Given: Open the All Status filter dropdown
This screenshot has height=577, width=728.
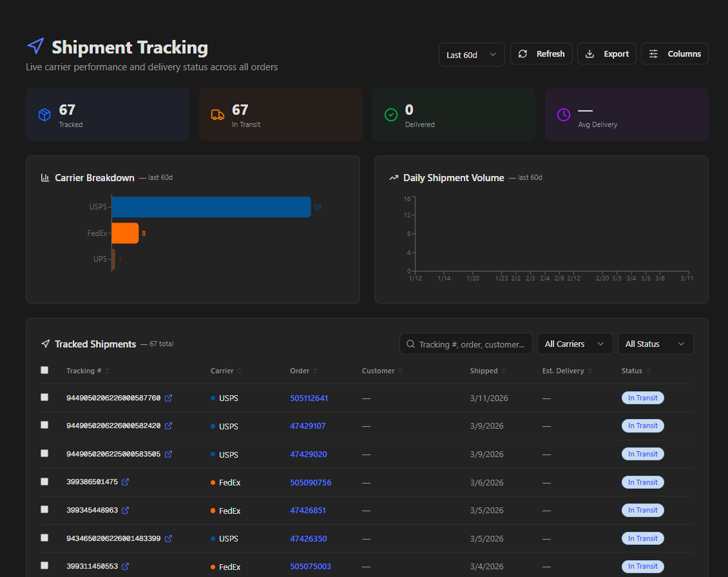Looking at the screenshot, I should (x=656, y=344).
